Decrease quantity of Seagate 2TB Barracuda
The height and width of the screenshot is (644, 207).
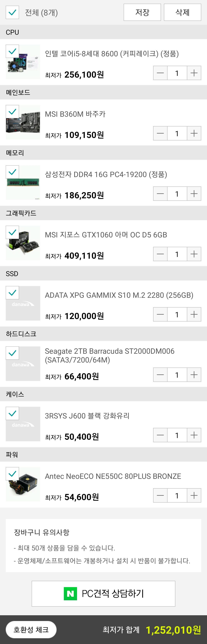[x=160, y=375]
